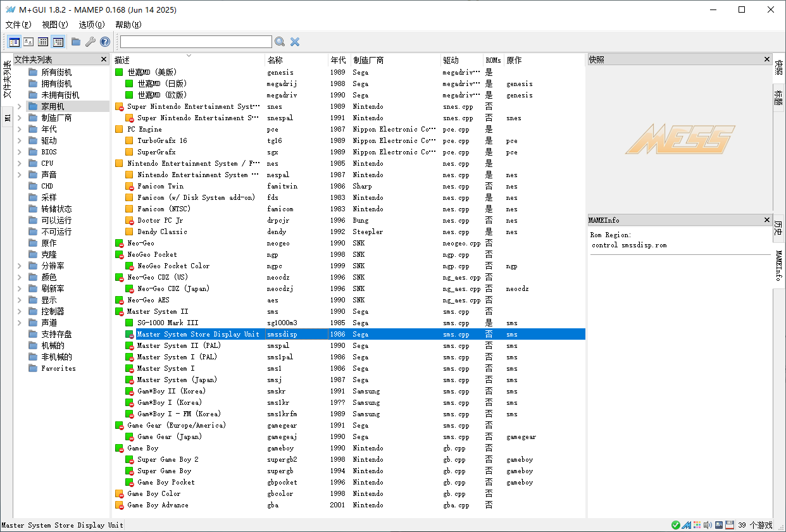Screen dimensions: 786x532
Task: Sort by the ROMs column header
Action: coord(494,60)
